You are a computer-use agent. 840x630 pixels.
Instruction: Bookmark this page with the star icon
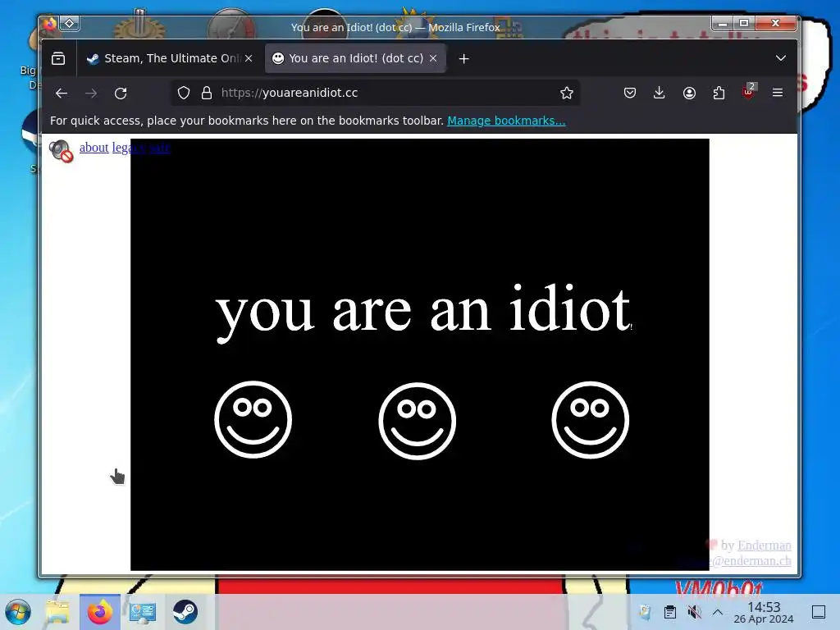point(567,94)
